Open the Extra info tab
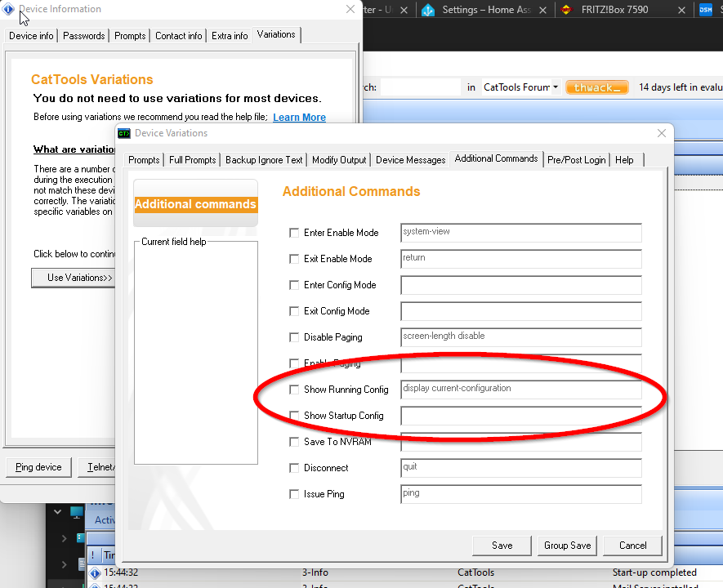This screenshot has width=723, height=588. (x=230, y=36)
